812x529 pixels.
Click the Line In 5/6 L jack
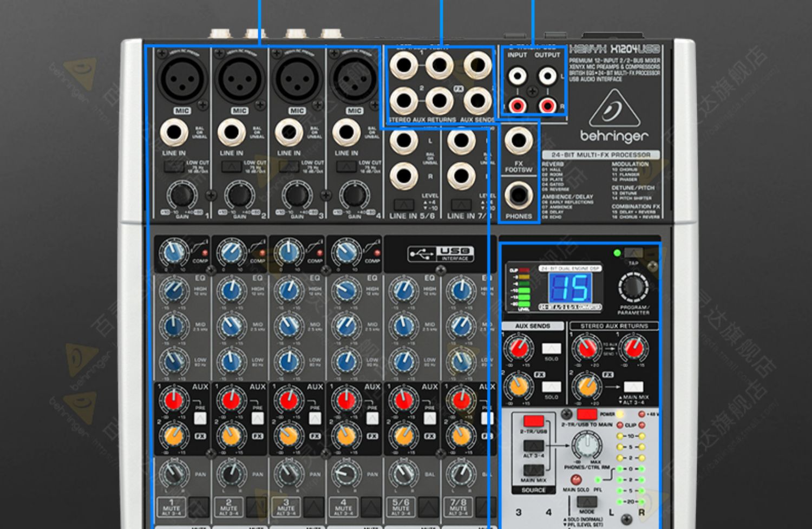[404, 141]
